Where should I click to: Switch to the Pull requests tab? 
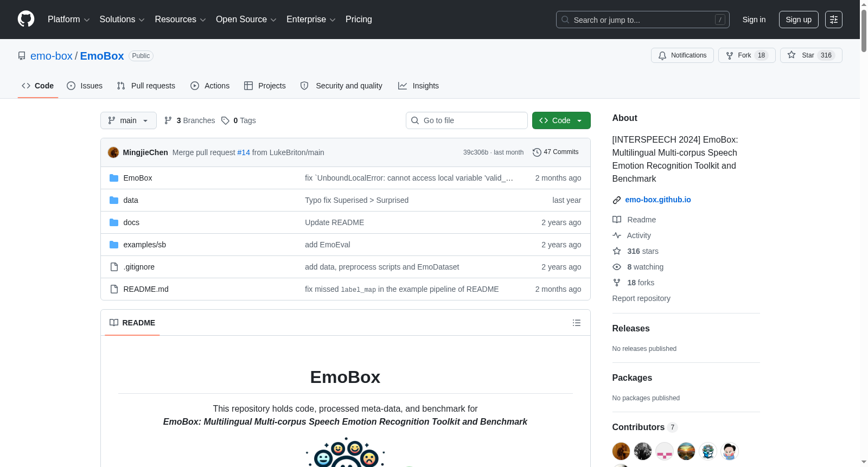[146, 86]
